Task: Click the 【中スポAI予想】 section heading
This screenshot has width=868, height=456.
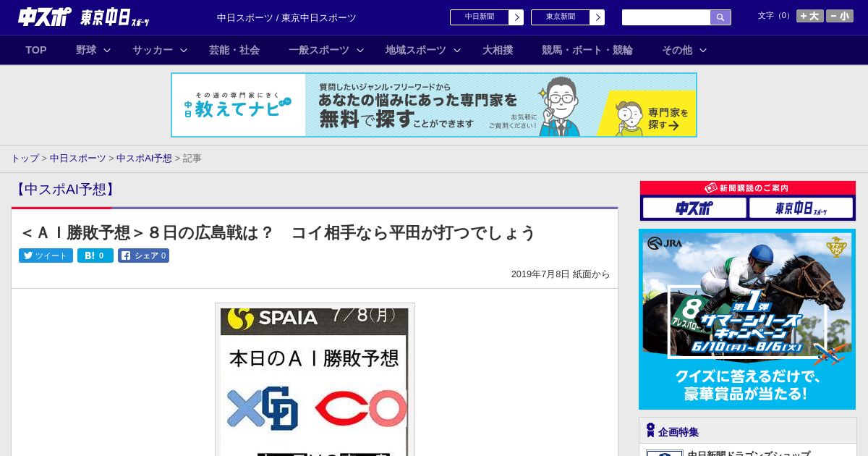Action: (65, 190)
